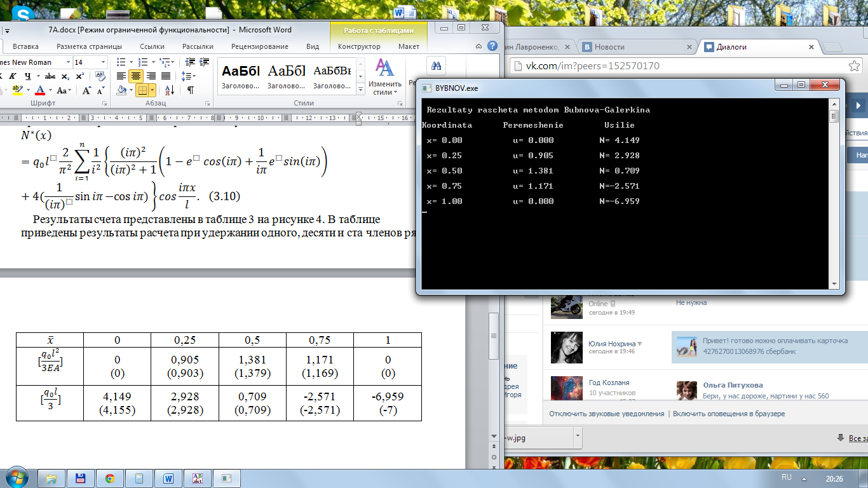Toggle center alignment
The height and width of the screenshot is (488, 868).
pyautogui.click(x=136, y=76)
